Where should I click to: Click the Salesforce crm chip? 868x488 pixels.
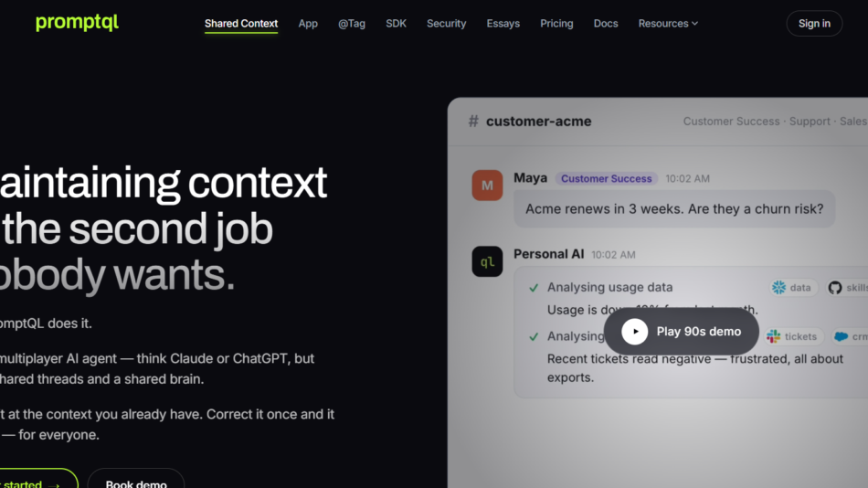point(851,336)
